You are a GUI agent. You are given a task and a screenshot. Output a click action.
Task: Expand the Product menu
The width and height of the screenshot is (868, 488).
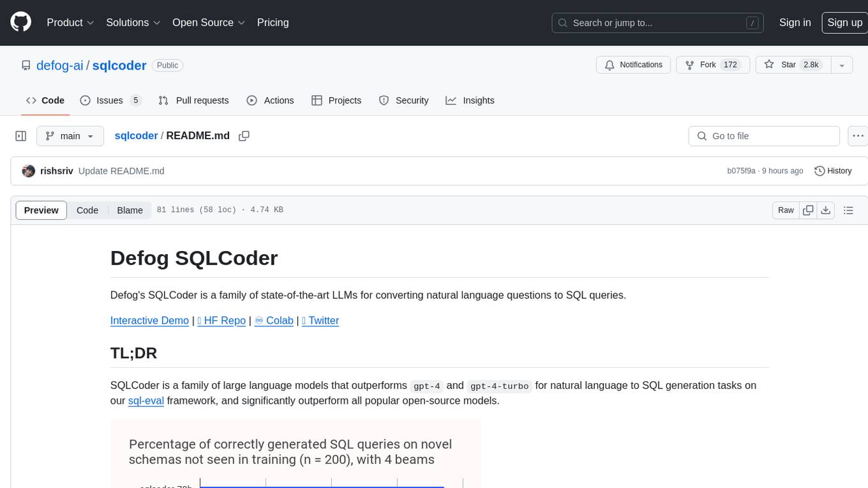[x=70, y=22]
